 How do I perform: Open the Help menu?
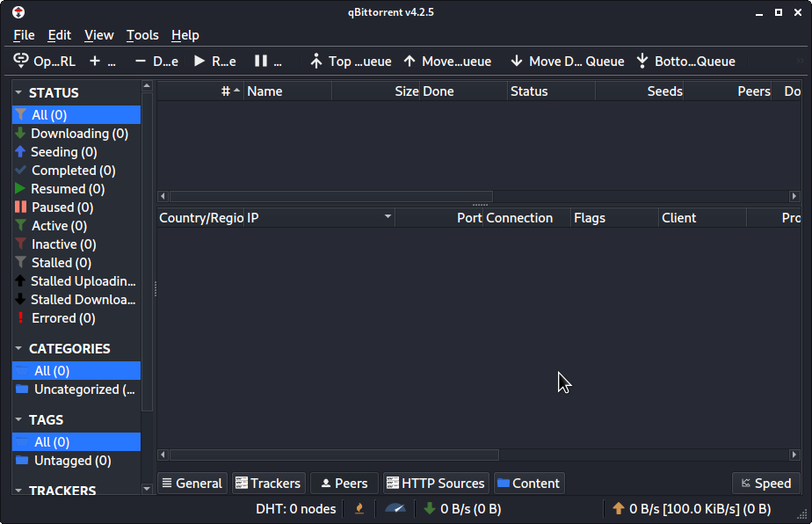pos(185,34)
